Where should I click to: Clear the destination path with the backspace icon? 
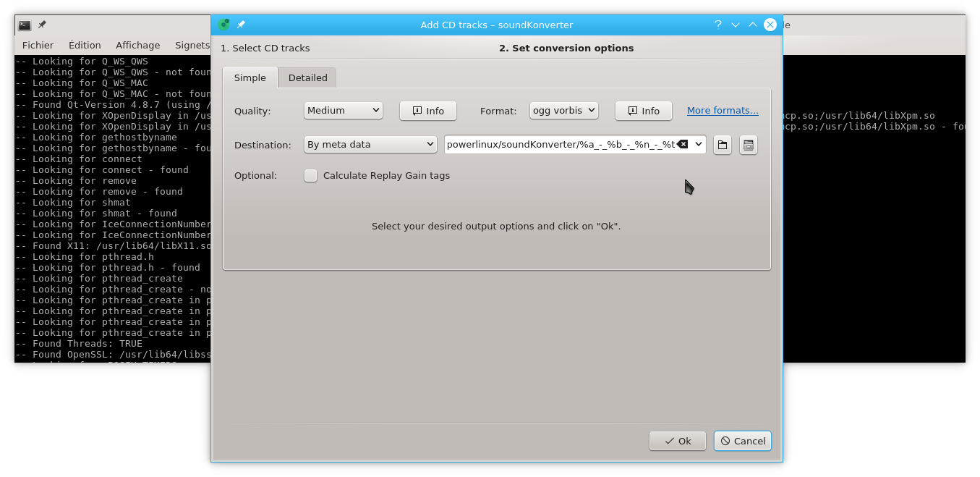tap(683, 144)
